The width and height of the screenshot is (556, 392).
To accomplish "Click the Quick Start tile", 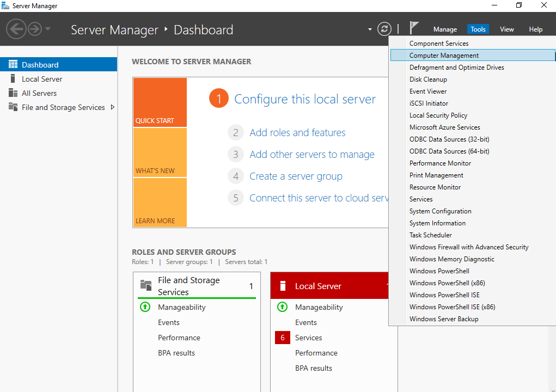I will coord(160,102).
